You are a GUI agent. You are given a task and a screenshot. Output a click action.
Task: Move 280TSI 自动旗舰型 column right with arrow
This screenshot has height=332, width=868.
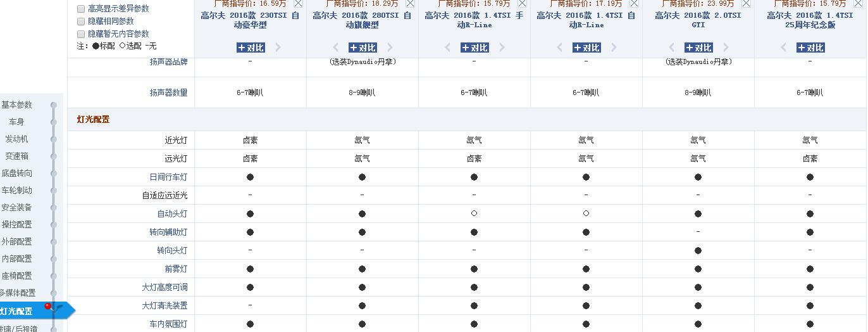390,48
